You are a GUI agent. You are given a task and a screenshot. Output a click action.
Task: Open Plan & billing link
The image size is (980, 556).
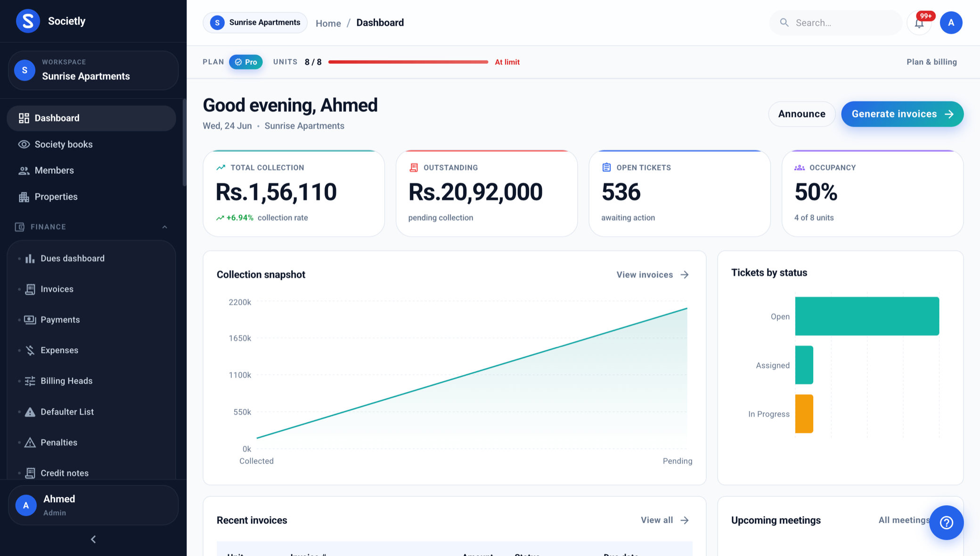click(931, 62)
